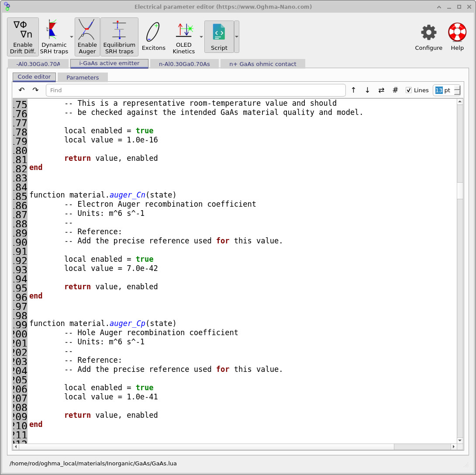Click 'value = 1.0e-41' on line 107
The image size is (476, 475).
pyautogui.click(x=125, y=397)
